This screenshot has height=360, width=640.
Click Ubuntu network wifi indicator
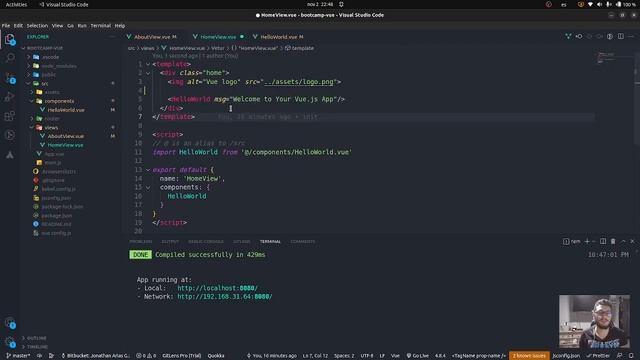click(590, 4)
